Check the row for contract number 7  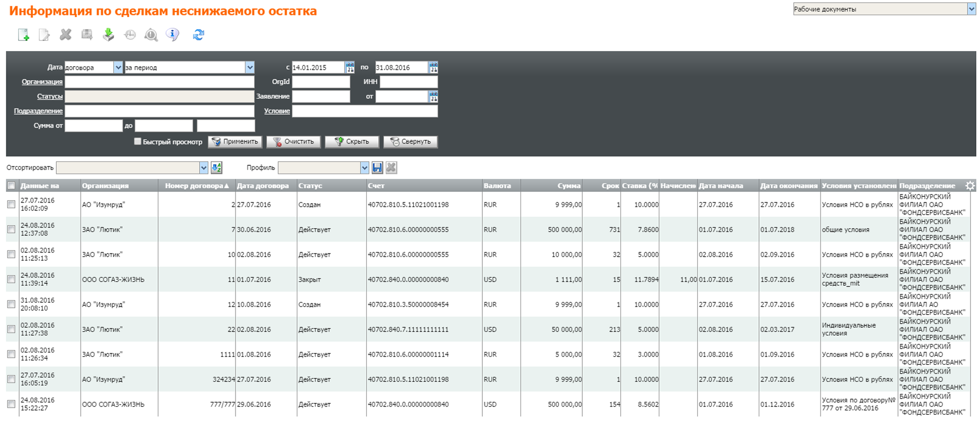[11, 230]
